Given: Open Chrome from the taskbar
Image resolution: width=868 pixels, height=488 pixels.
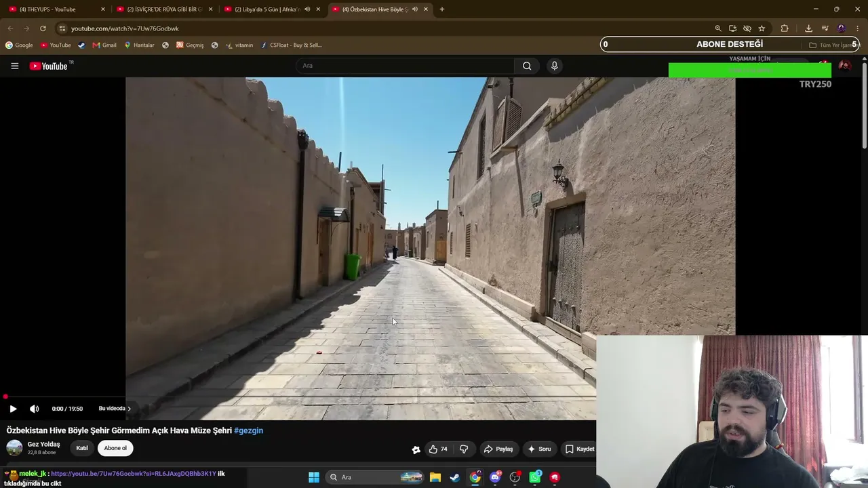Looking at the screenshot, I should (x=475, y=477).
